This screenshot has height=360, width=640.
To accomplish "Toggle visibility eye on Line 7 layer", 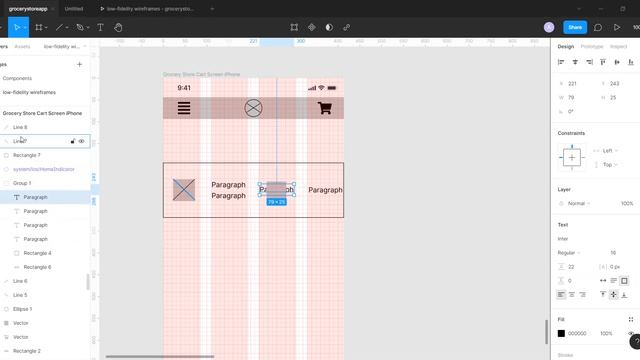I will [82, 141].
